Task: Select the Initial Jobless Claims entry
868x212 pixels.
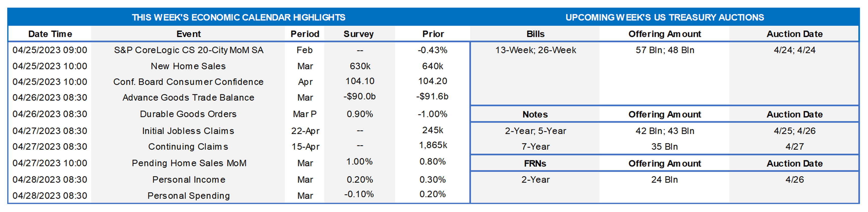Action: click(x=188, y=131)
